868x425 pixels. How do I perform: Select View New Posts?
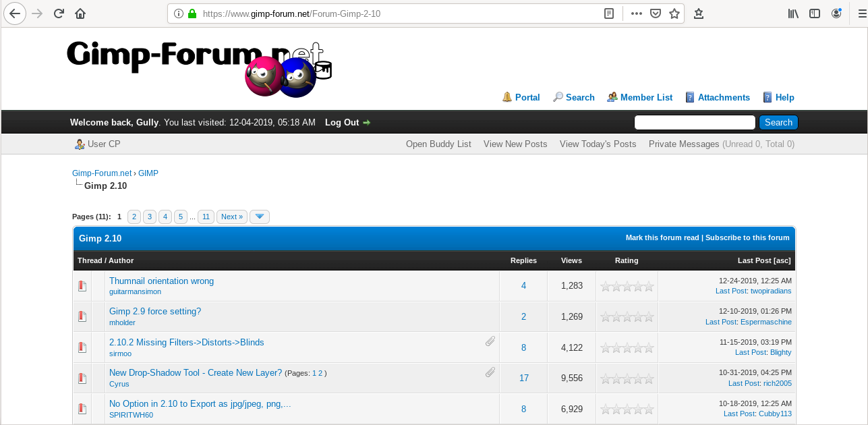point(515,144)
